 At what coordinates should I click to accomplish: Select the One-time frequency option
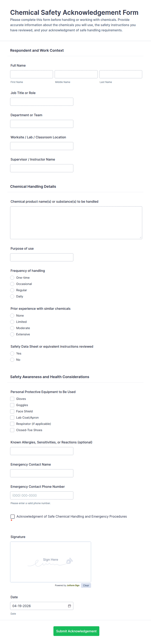point(12,278)
